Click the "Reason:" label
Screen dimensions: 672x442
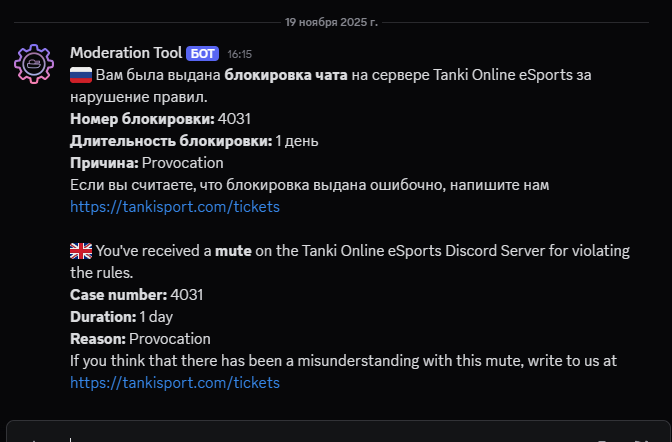[x=98, y=339]
